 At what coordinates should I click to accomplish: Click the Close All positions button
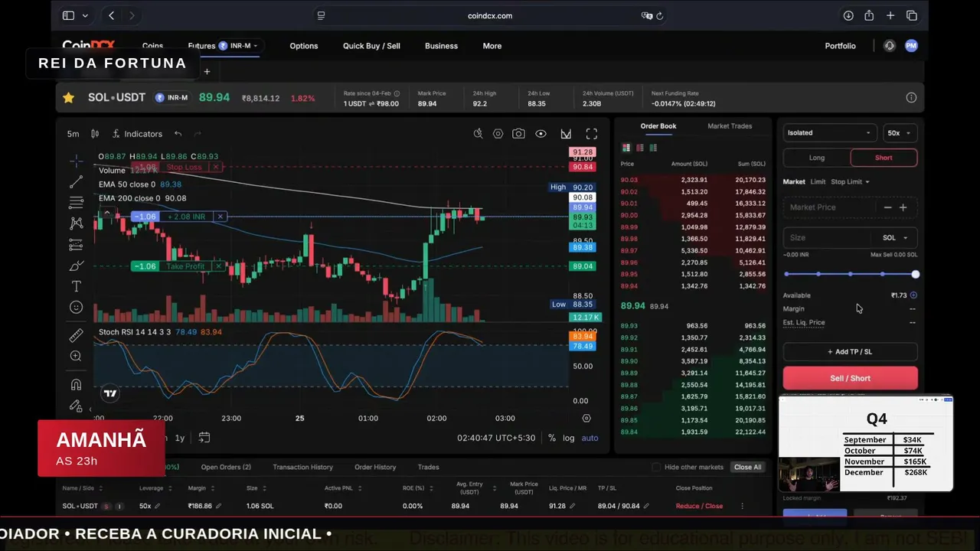(x=747, y=467)
